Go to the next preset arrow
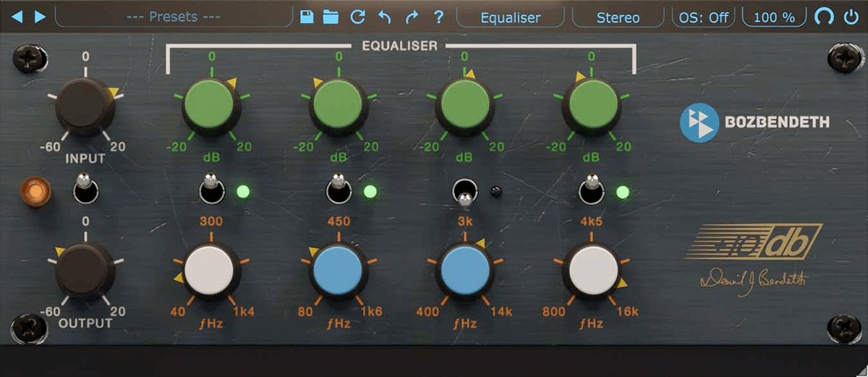 coord(40,17)
